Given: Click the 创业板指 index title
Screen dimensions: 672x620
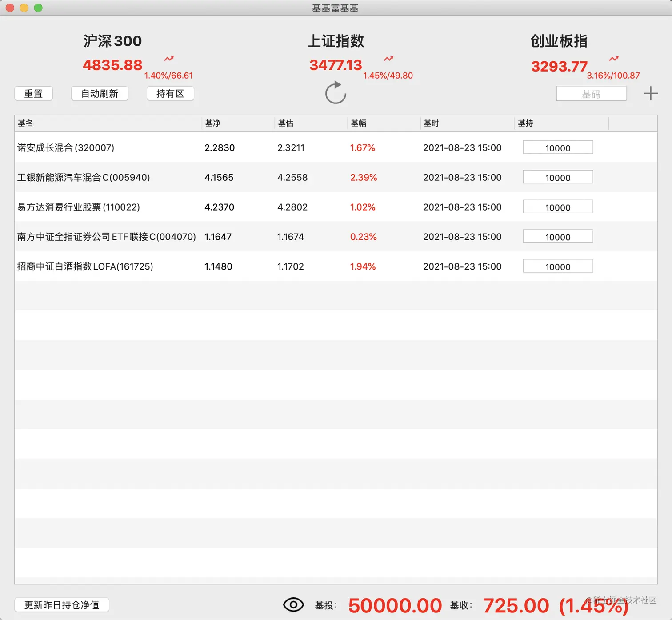Looking at the screenshot, I should 559,41.
